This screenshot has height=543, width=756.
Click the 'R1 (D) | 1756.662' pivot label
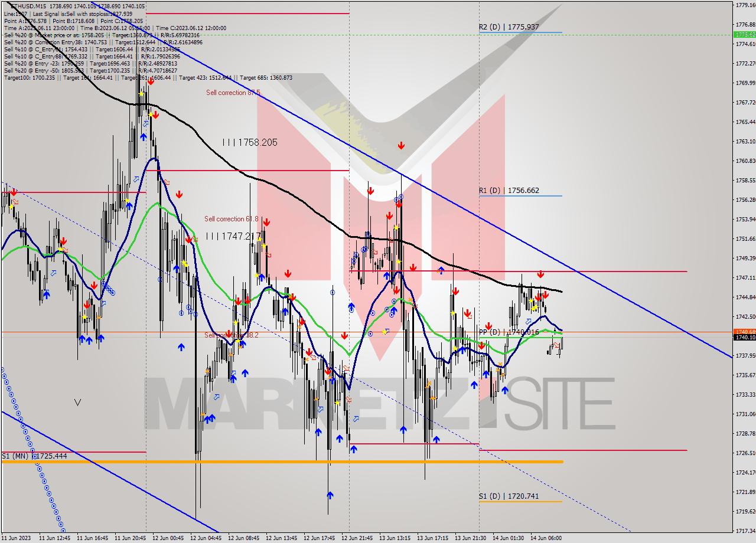509,191
